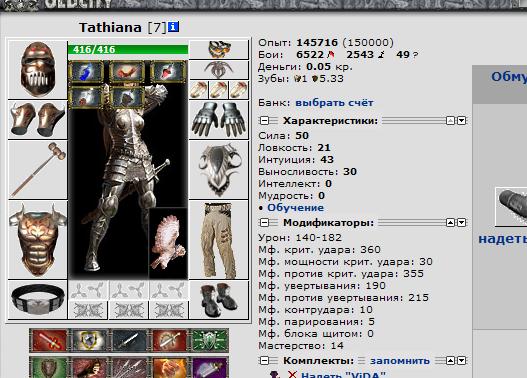This screenshot has height=378, width=527.
Task: Open the Обучение link
Action: click(x=295, y=208)
